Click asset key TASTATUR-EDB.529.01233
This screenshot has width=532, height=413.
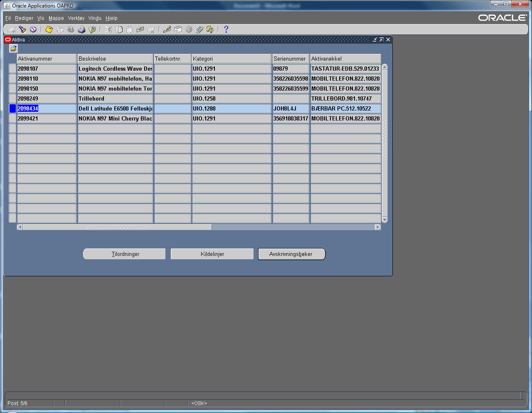point(346,69)
